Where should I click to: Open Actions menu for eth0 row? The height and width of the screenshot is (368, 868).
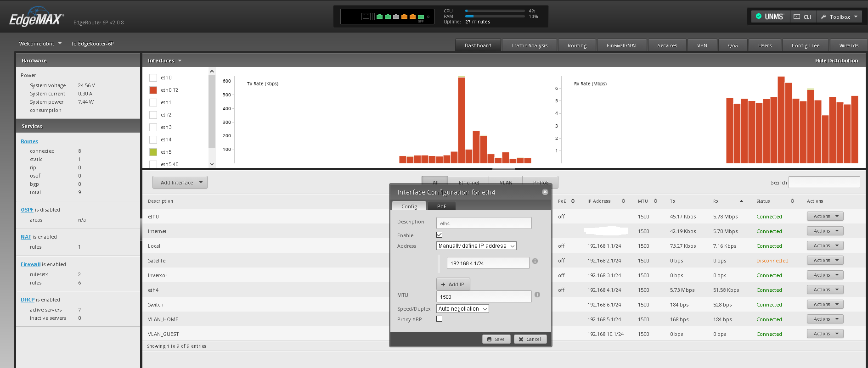click(x=825, y=216)
